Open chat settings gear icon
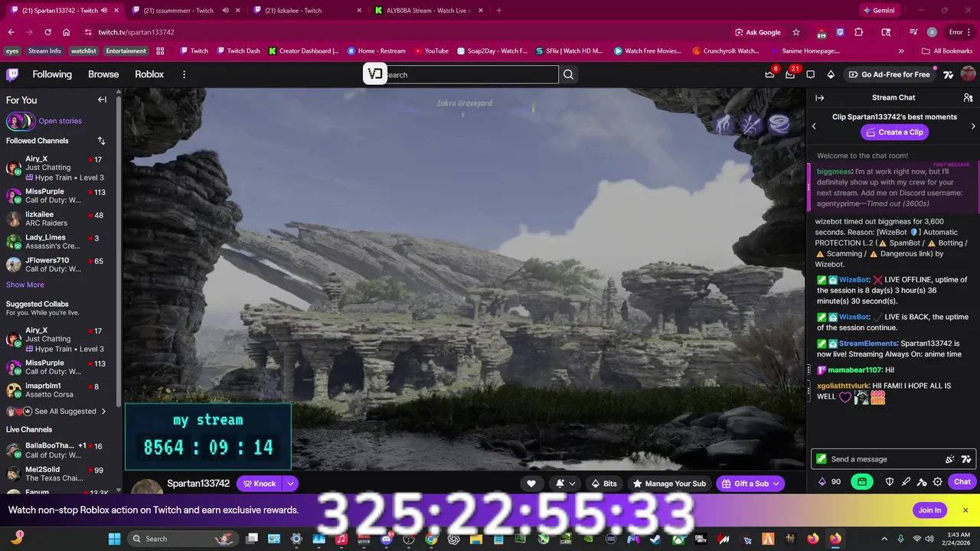This screenshot has width=980, height=551. coord(938,482)
